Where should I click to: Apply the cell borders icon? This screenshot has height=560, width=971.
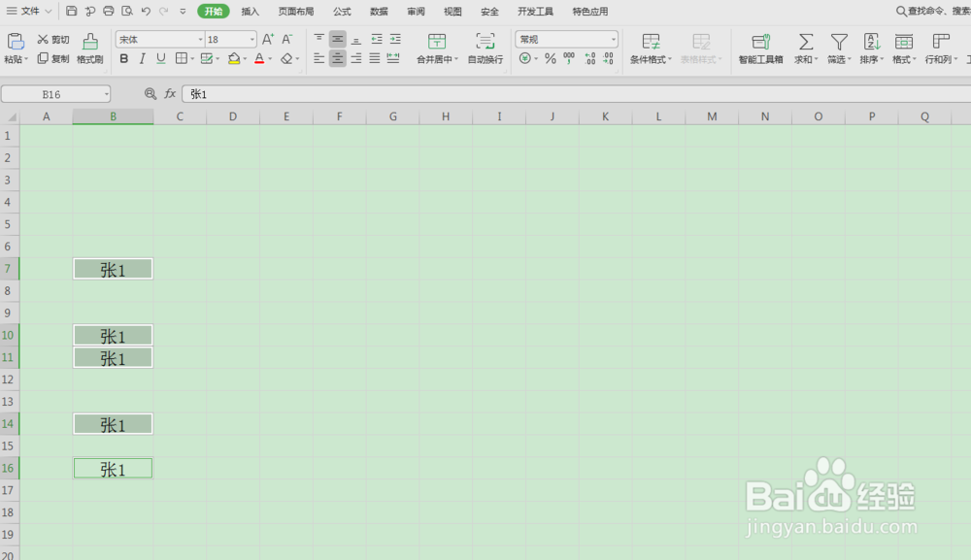click(x=181, y=59)
